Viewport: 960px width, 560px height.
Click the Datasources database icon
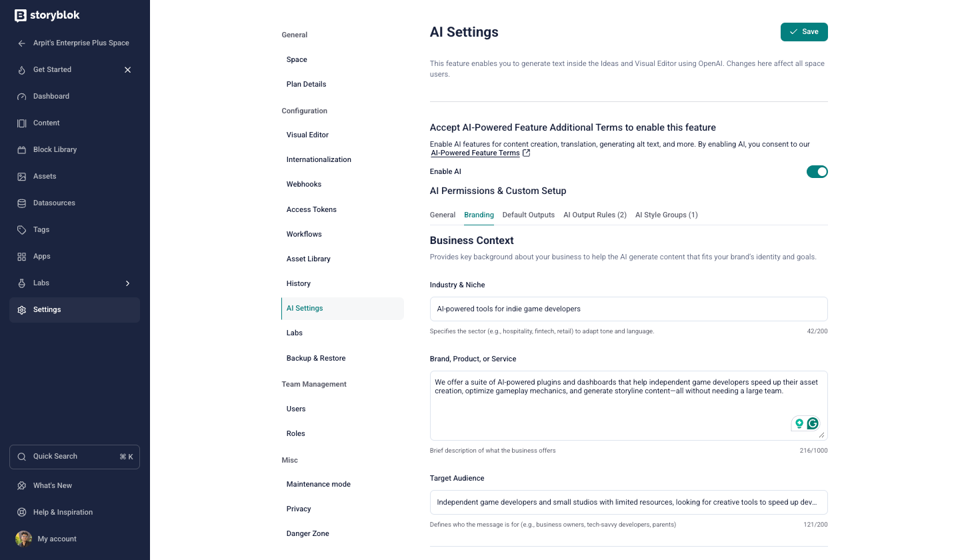coord(22,203)
